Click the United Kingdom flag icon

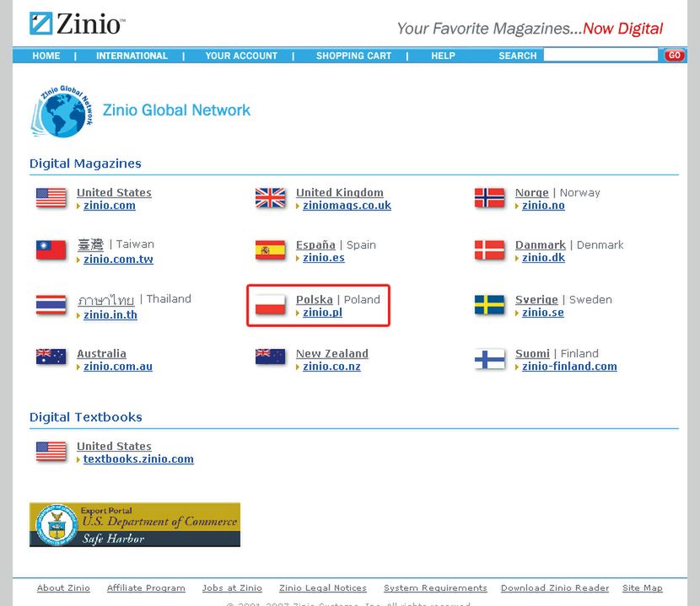pyautogui.click(x=270, y=198)
